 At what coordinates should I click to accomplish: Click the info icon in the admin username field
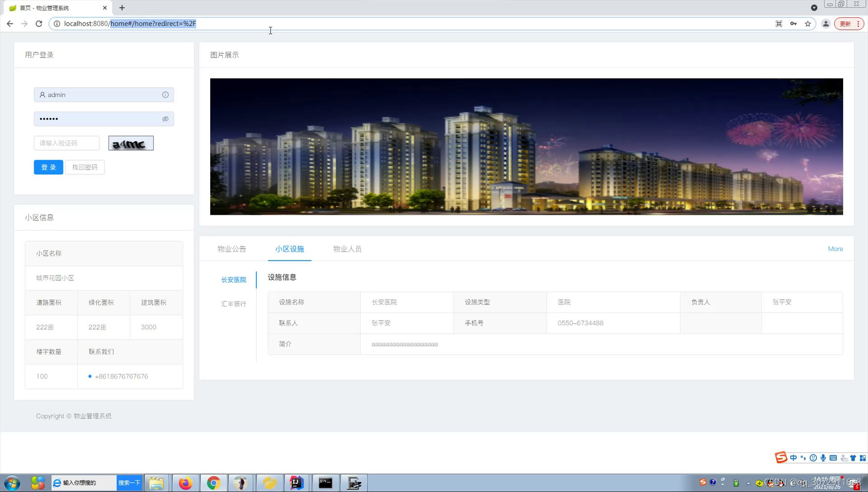pyautogui.click(x=165, y=95)
